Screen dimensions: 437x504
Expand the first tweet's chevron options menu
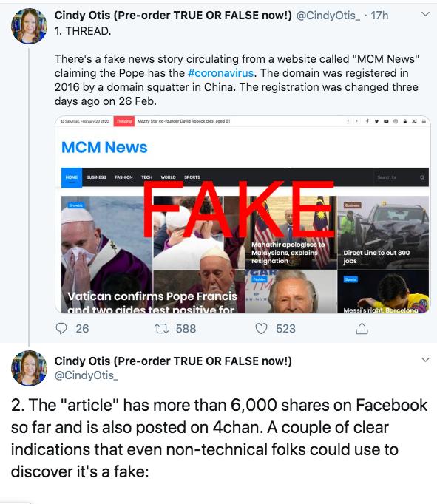(x=425, y=14)
